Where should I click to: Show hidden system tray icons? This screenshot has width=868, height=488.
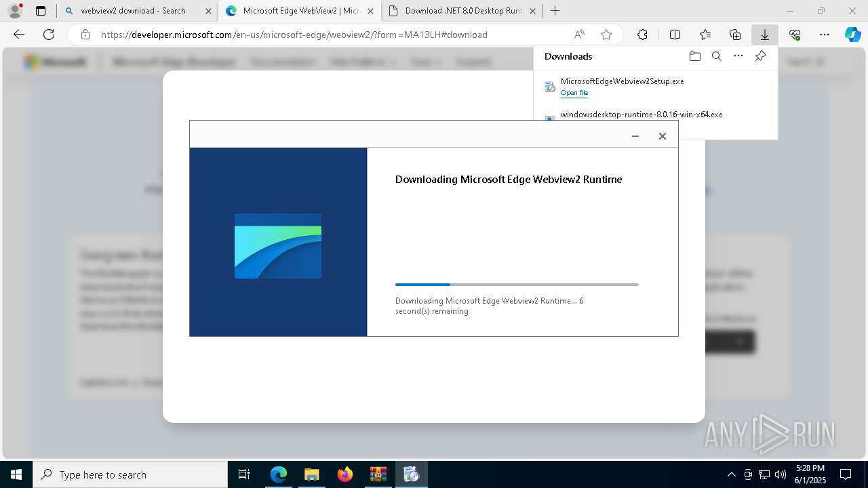click(x=731, y=474)
